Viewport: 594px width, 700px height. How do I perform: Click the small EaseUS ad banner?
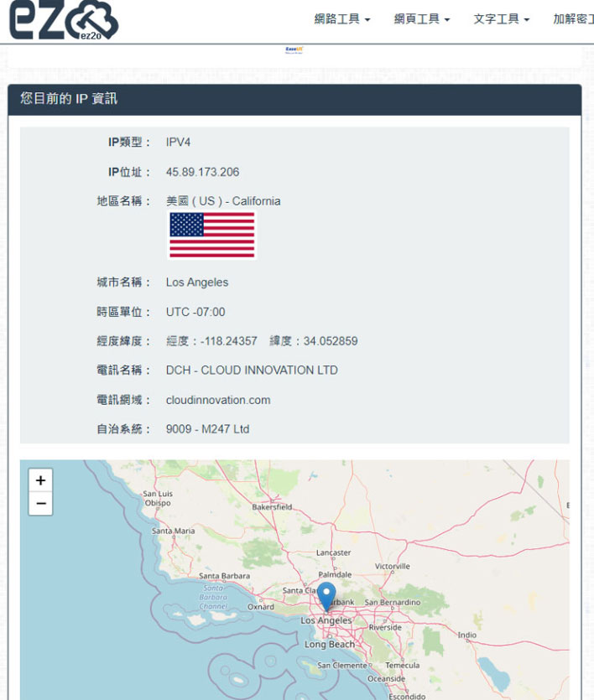click(x=294, y=50)
